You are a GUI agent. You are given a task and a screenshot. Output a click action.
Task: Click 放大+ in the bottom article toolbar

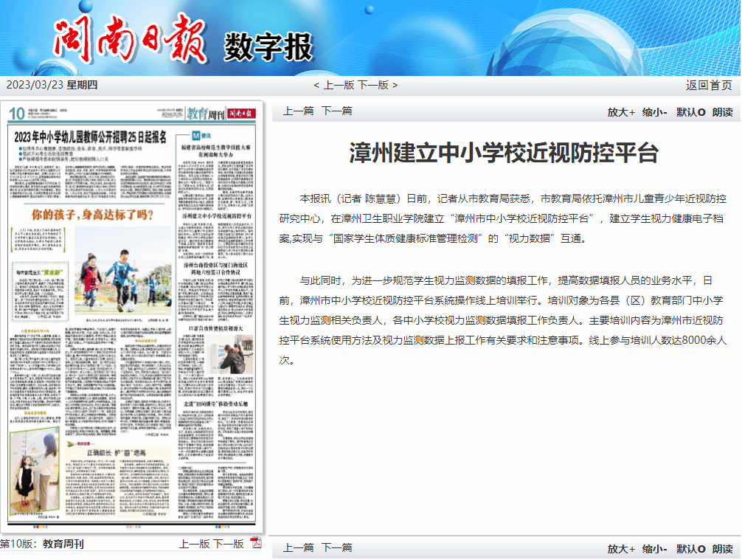tap(621, 549)
